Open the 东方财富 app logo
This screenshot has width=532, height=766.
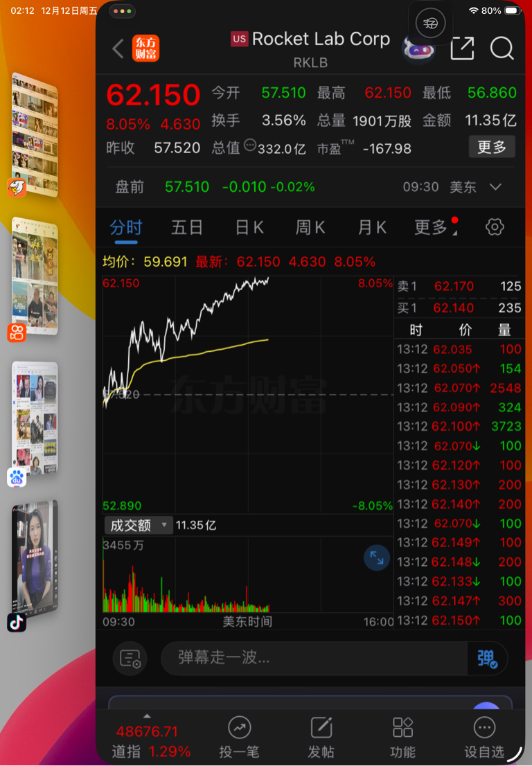(x=145, y=48)
